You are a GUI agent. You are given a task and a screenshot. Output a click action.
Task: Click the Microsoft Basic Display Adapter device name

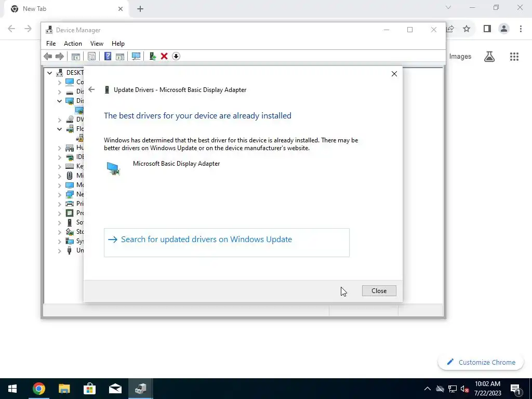click(177, 164)
